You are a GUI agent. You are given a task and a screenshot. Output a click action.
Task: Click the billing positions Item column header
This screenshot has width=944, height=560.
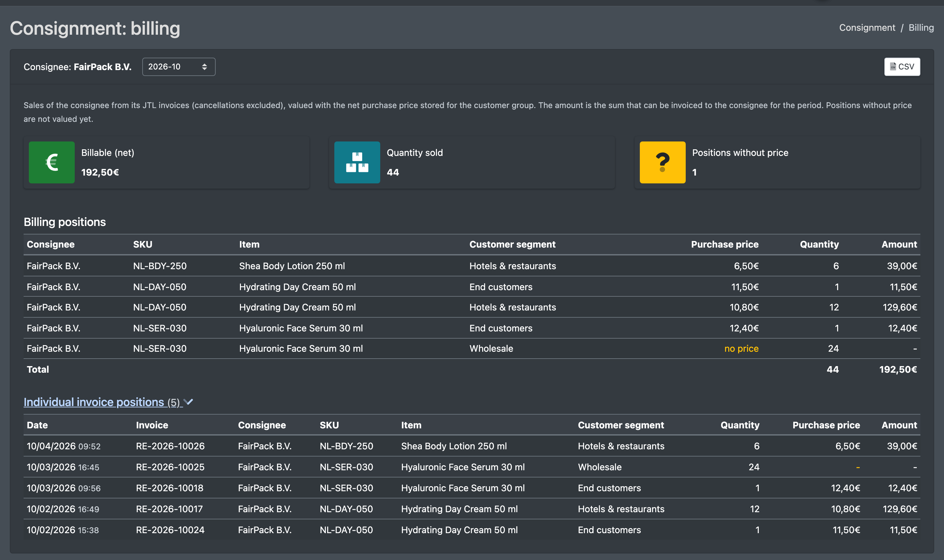coord(249,244)
